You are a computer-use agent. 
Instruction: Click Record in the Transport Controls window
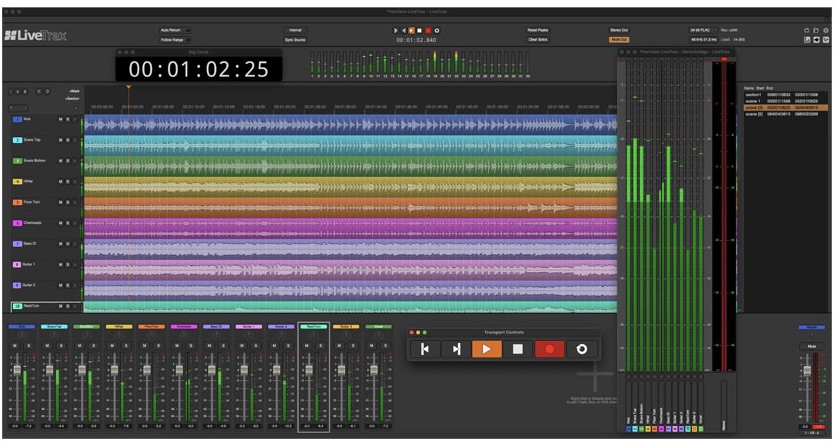(549, 349)
